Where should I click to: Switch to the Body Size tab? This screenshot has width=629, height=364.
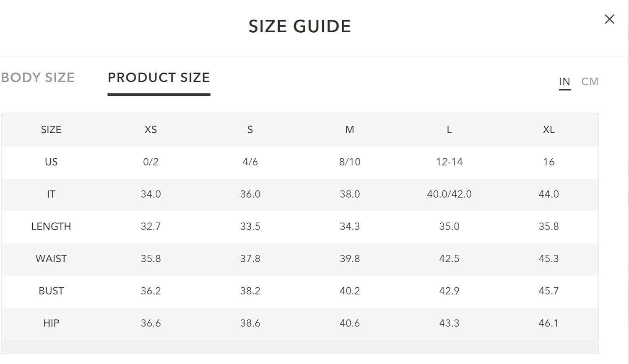point(38,77)
